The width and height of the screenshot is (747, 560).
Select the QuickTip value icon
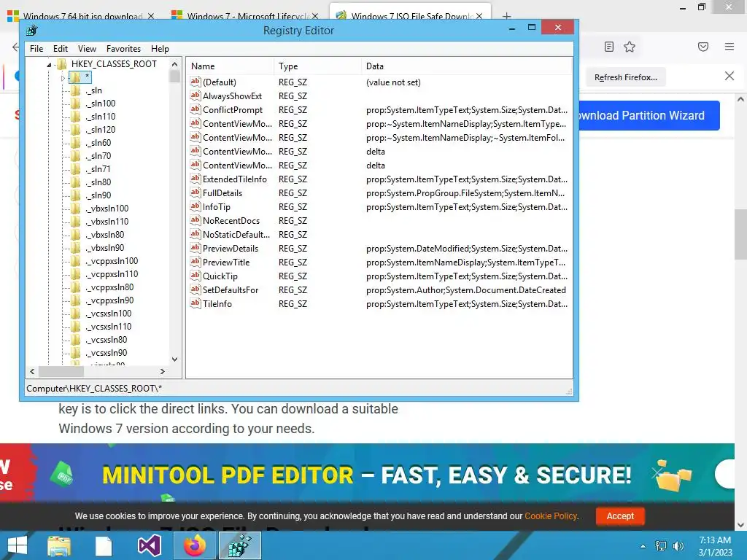point(195,276)
